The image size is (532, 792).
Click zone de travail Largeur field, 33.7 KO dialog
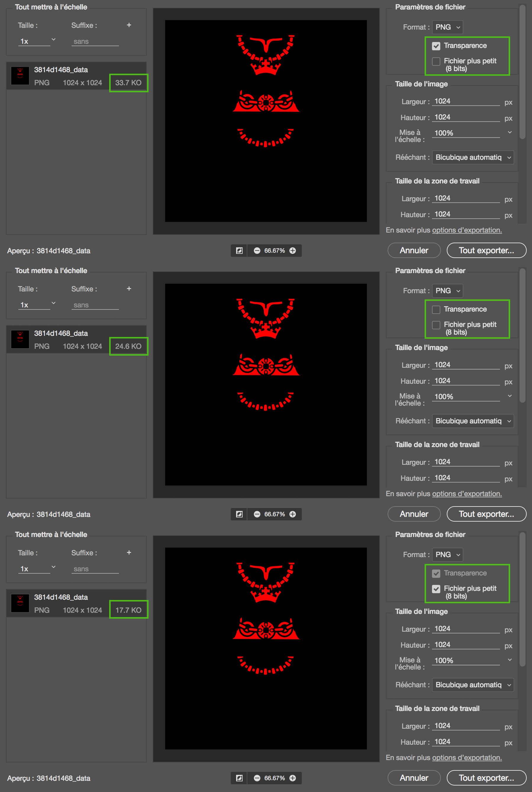click(x=466, y=198)
